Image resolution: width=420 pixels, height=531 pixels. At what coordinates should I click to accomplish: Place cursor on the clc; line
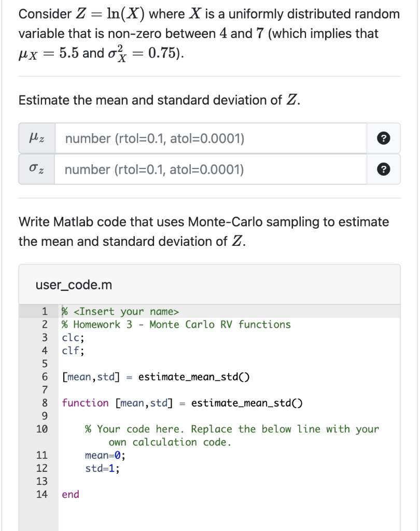click(x=73, y=338)
